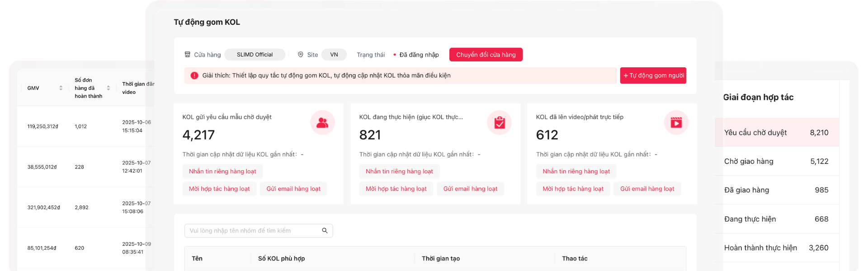The width and height of the screenshot is (868, 271).
Task: Select Yêu cầu chờ duyệt stage
Action: pyautogui.click(x=776, y=132)
